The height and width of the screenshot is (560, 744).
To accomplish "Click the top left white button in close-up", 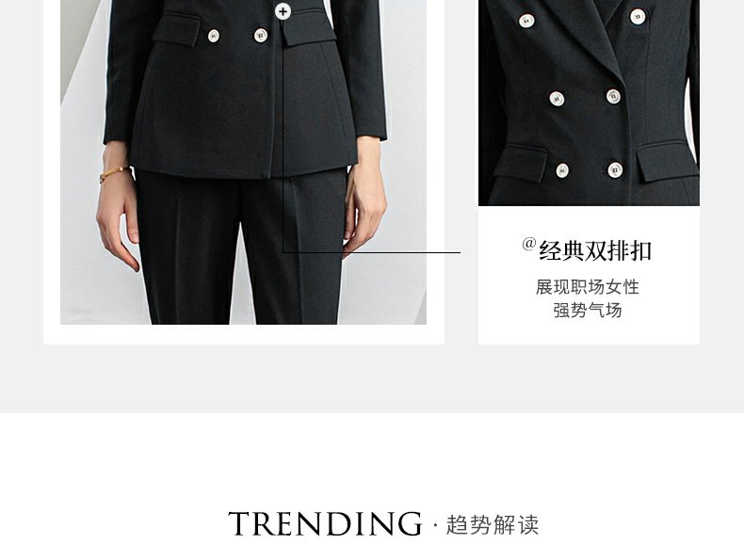I will click(526, 21).
